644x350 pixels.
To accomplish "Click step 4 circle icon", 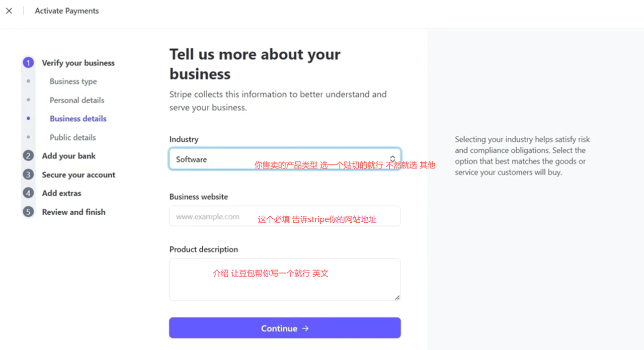I will (x=28, y=193).
